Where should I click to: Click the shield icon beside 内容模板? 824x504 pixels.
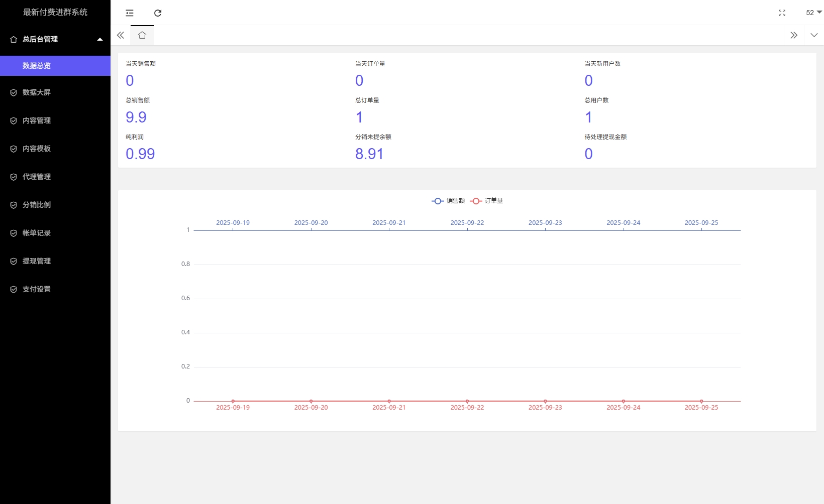14,149
